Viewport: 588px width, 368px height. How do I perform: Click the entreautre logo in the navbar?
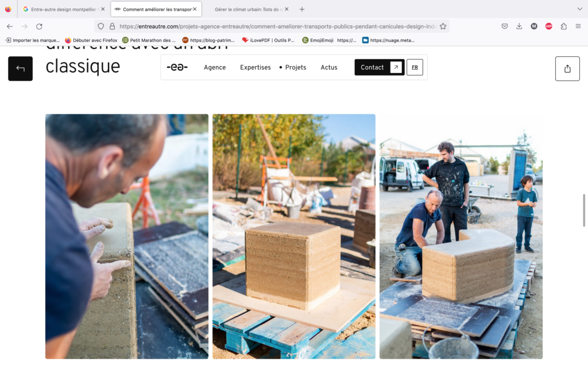[x=177, y=67]
